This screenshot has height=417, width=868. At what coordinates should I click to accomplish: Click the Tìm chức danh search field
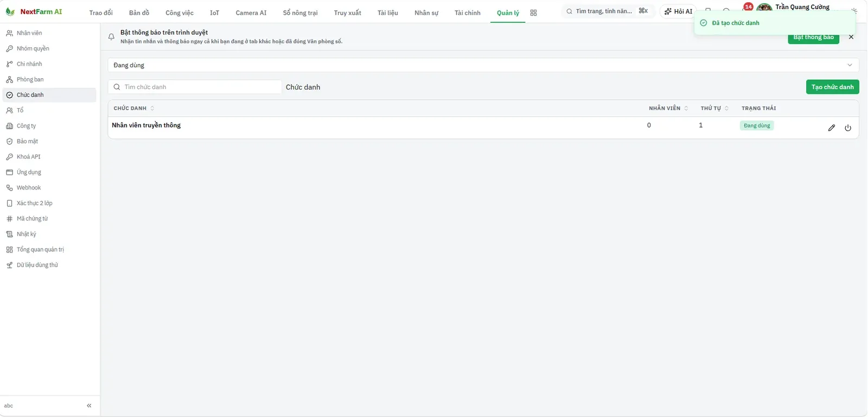click(195, 87)
